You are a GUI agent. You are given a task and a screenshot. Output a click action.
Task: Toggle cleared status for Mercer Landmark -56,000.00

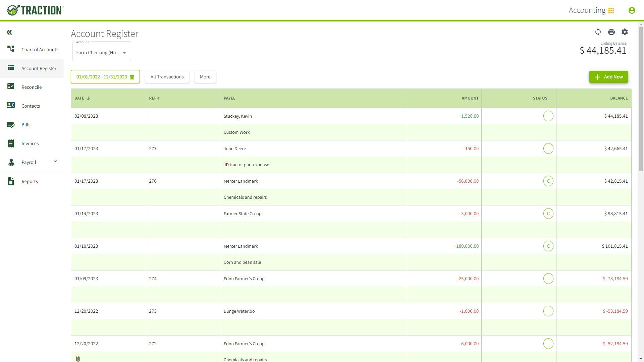pyautogui.click(x=548, y=181)
